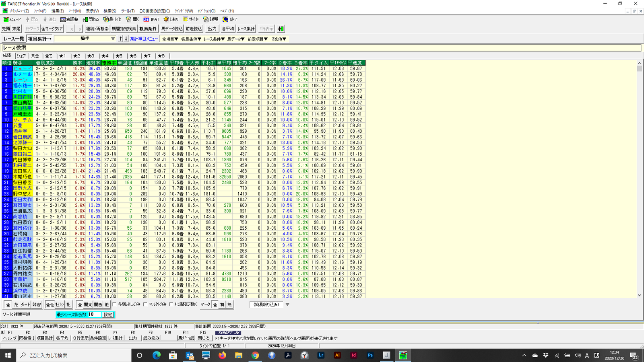The image size is (644, 362).
Task: Click the 窓調整 window adjust icon
Action: pos(69,19)
